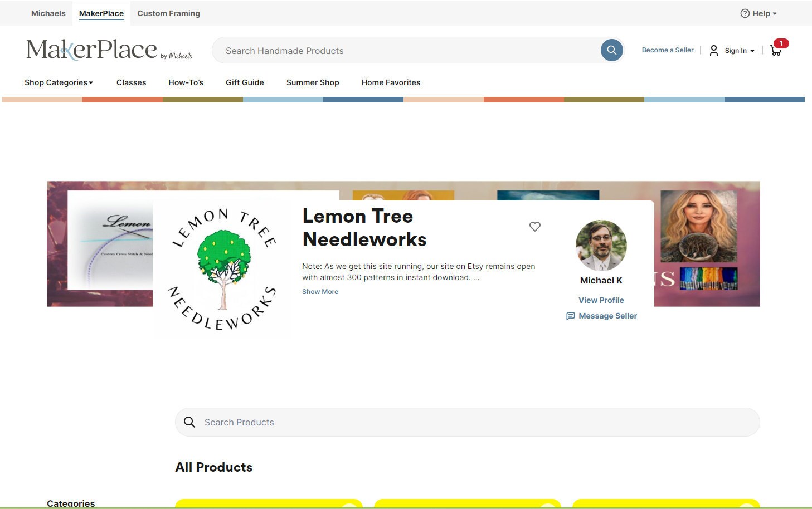Click the Lemon Tree Needleworks shop logo

coord(223,269)
